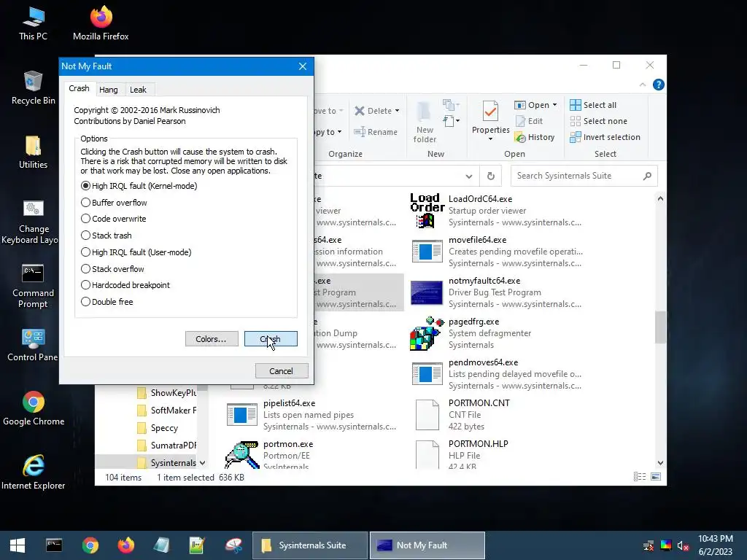Create a New folder from ribbon
The image size is (747, 560).
[425, 122]
